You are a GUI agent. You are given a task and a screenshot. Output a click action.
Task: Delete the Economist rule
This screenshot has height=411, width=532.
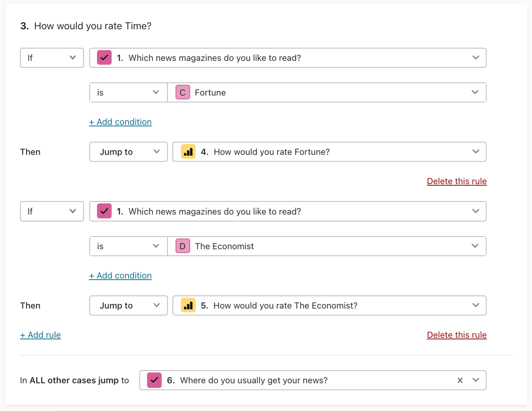pyautogui.click(x=457, y=335)
